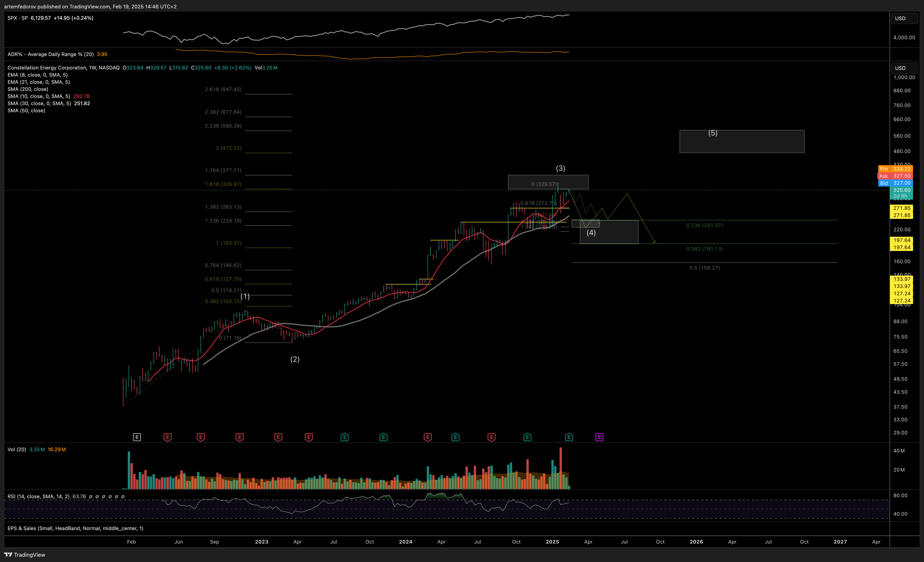
Task: Click the gray earnings E marker
Action: point(137,437)
